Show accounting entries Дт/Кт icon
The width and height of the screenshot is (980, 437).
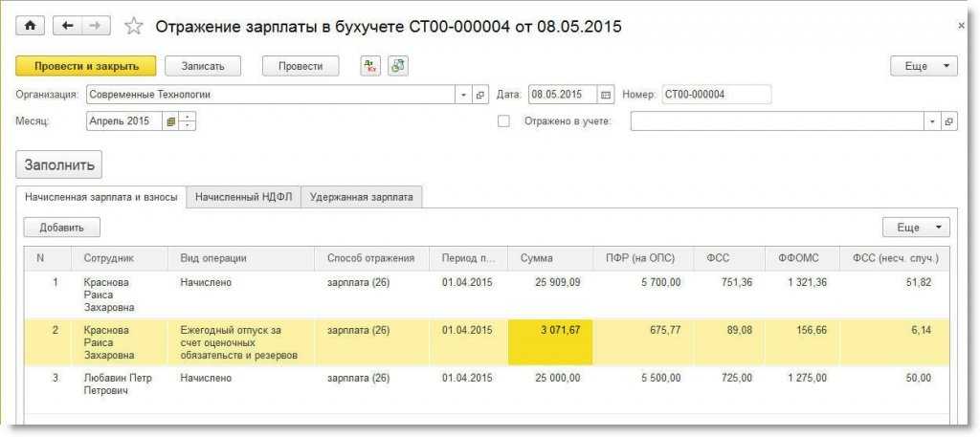370,66
